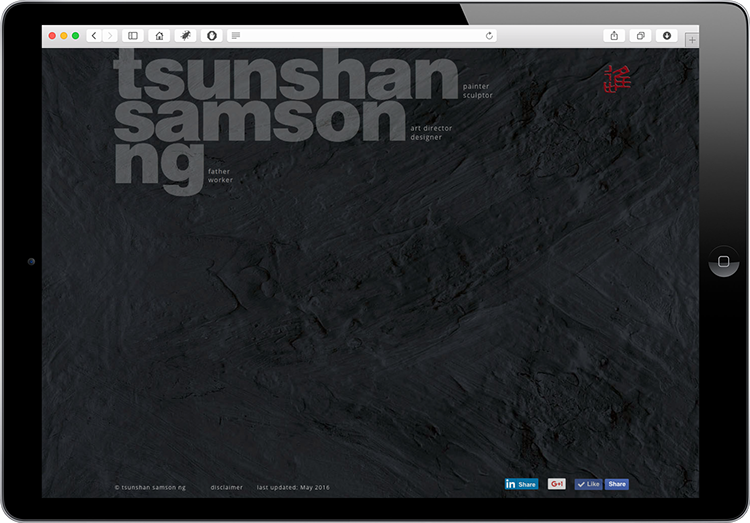Click the browser back arrow
The height and width of the screenshot is (523, 750).
(x=94, y=36)
